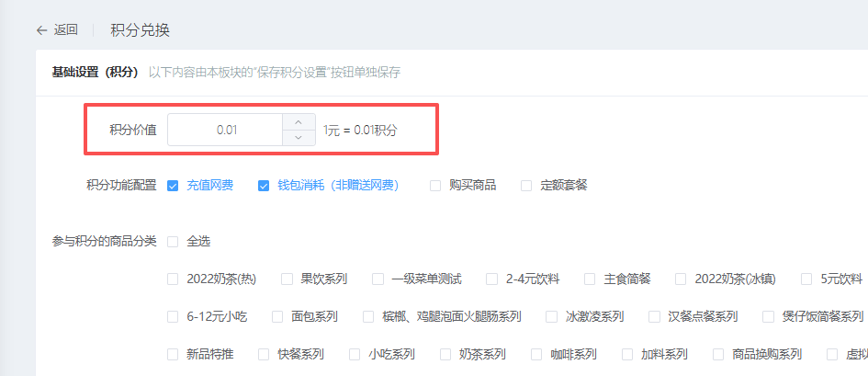Click the 积分价值 label
The width and height of the screenshot is (868, 376).
(133, 131)
